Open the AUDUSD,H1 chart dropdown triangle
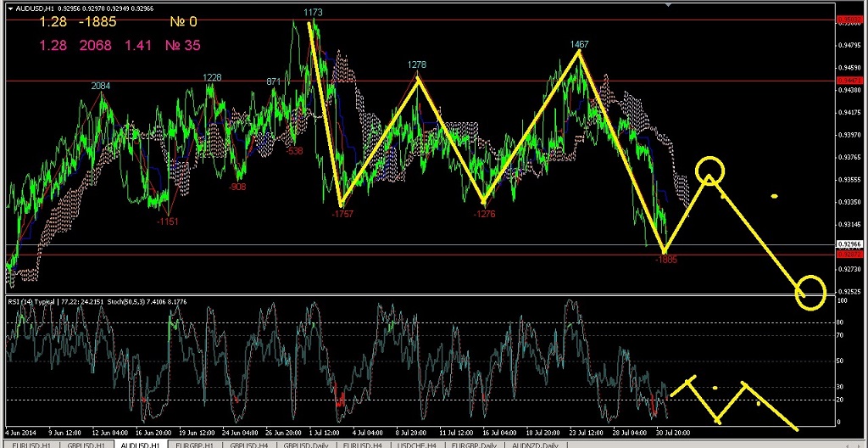 point(10,8)
